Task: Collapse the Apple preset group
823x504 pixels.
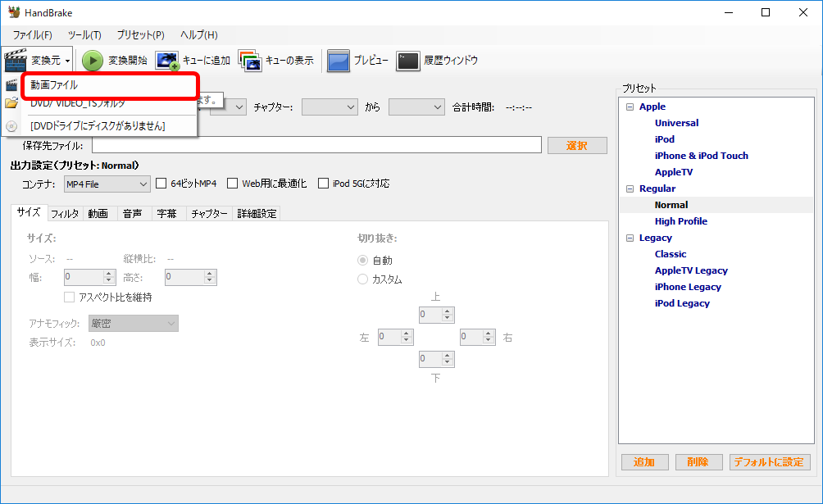Action: point(630,107)
